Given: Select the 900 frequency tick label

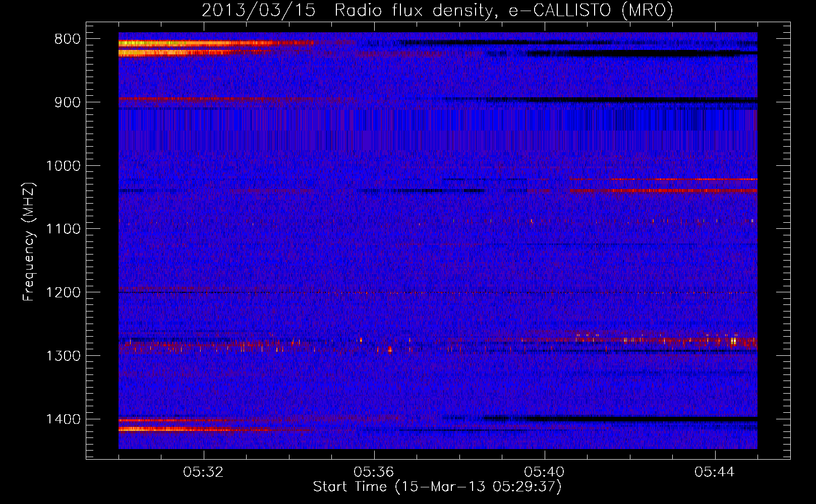Looking at the screenshot, I should click(x=68, y=102).
